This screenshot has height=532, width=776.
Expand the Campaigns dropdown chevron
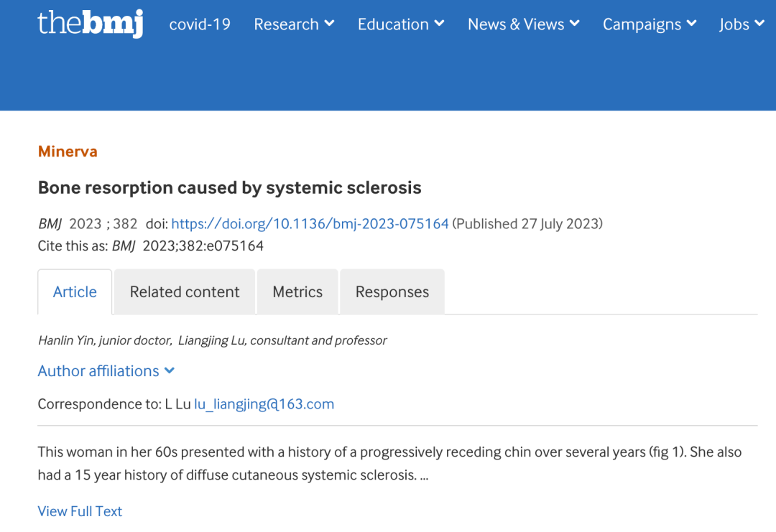tap(692, 23)
